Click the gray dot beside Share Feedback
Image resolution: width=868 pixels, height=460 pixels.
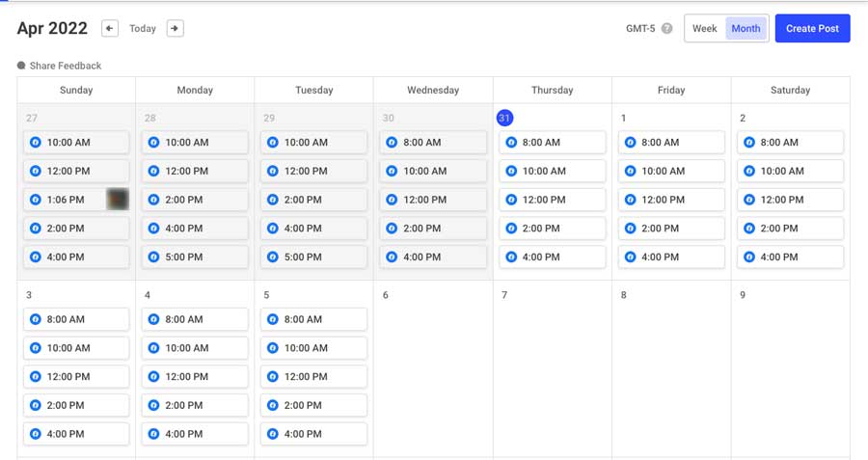[21, 66]
